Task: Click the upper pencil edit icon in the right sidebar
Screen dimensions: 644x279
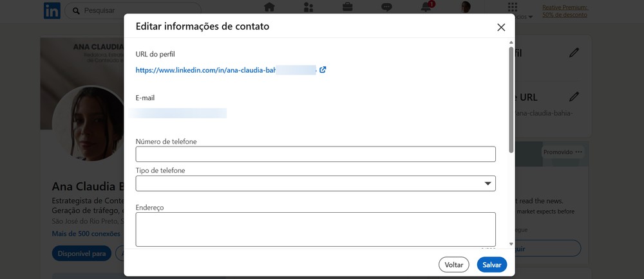Action: pyautogui.click(x=574, y=53)
